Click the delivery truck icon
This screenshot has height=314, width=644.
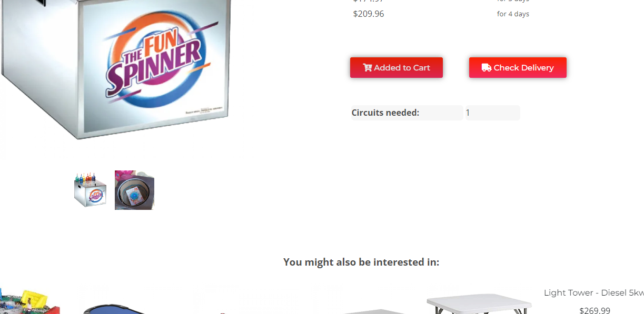tap(487, 67)
